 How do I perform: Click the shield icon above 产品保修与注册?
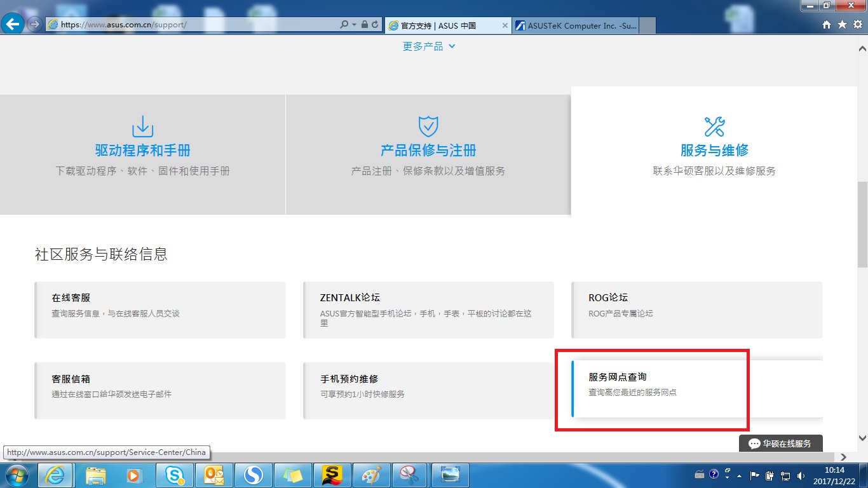[x=428, y=125]
